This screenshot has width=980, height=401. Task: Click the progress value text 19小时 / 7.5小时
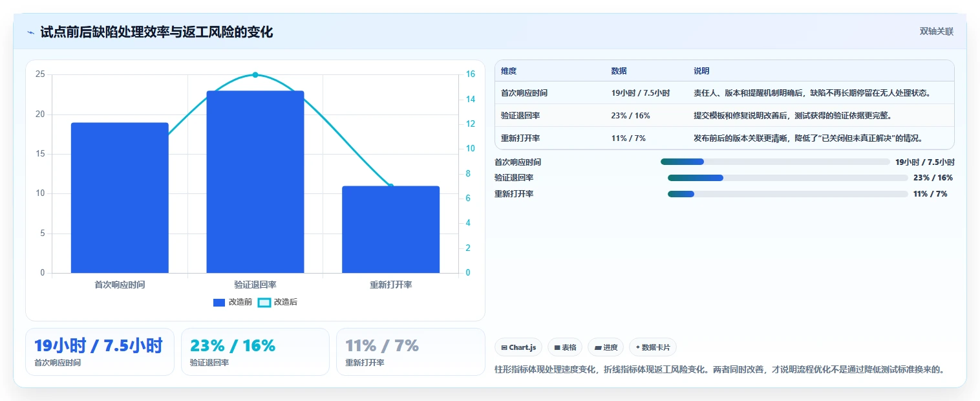(x=925, y=162)
